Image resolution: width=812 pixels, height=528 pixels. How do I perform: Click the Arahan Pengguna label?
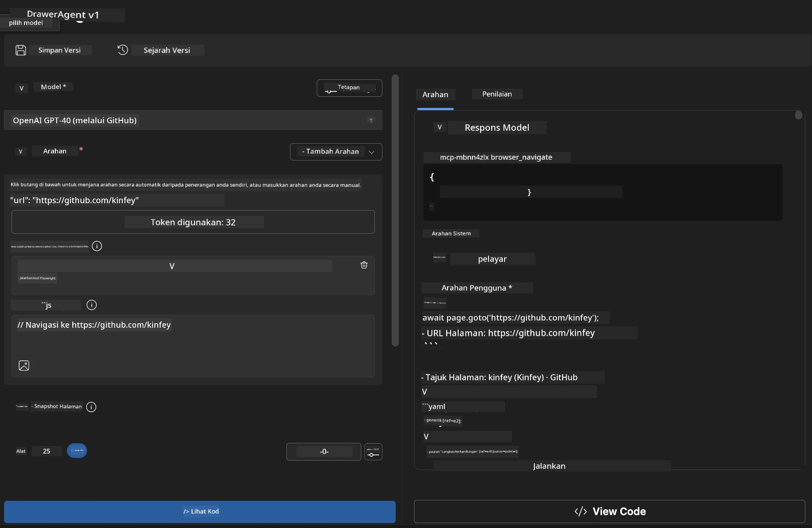477,288
